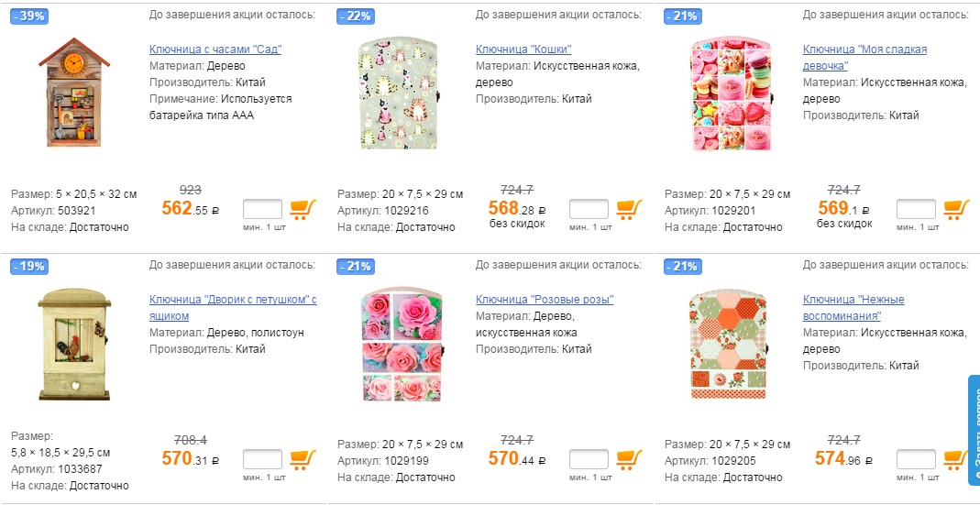
Task: Add Ключница с часами "Сад" to cart
Action: [x=303, y=209]
